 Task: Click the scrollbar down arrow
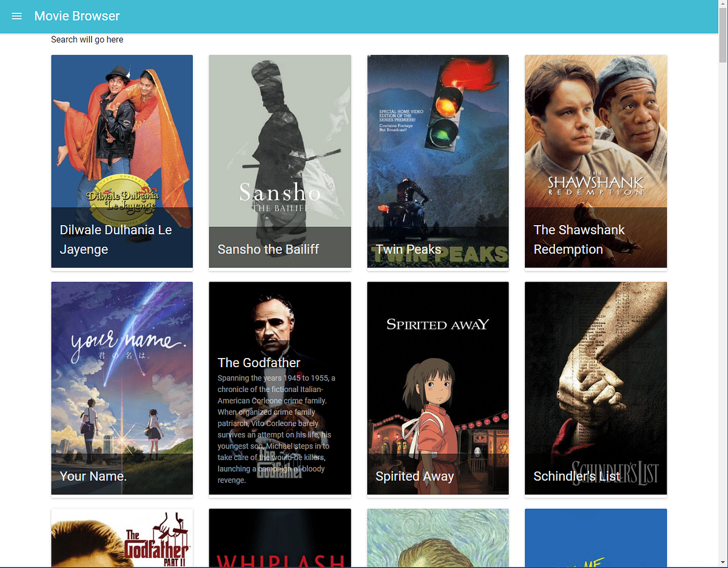(x=723, y=563)
